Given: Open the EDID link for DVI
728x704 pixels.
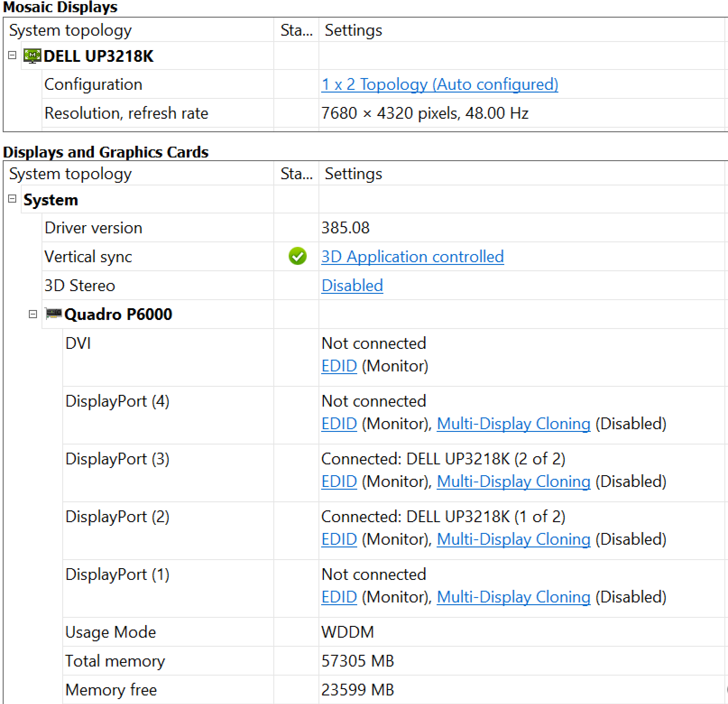Looking at the screenshot, I should click(339, 366).
